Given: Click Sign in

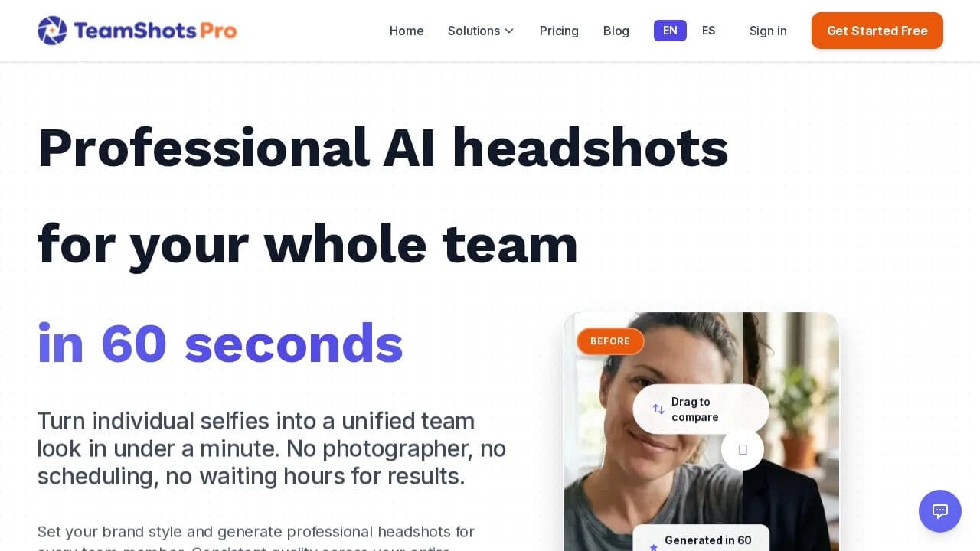Looking at the screenshot, I should (768, 31).
